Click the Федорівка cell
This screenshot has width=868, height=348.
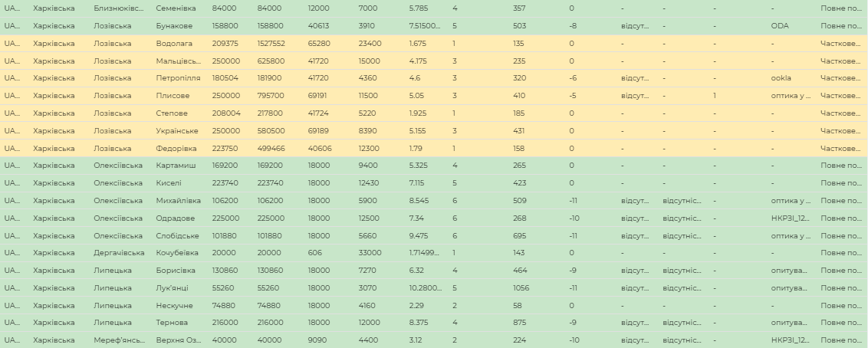tap(176, 149)
